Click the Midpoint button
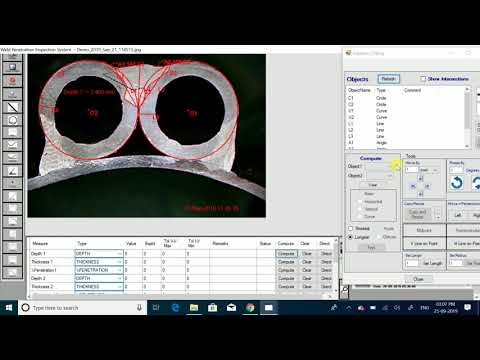 424,230
